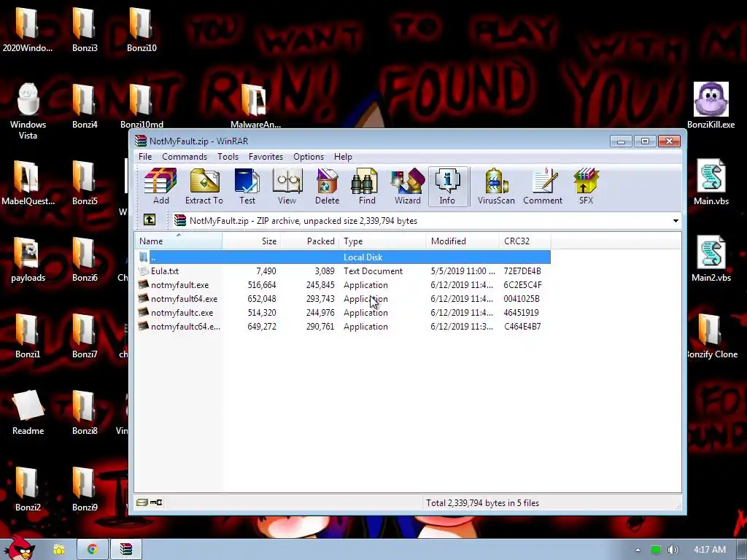Click CRC32 value 72E7DE4B
Screen dimensions: 747x560
pos(522,271)
